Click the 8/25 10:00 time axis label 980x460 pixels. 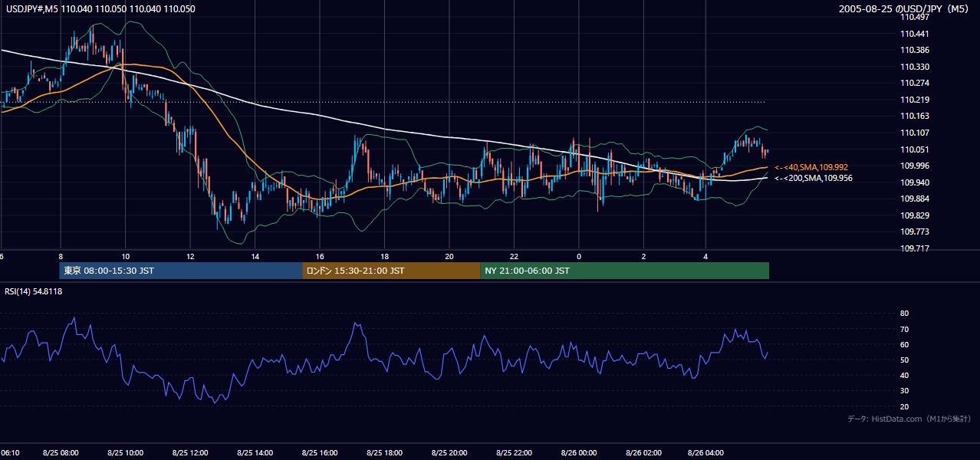pos(125,452)
